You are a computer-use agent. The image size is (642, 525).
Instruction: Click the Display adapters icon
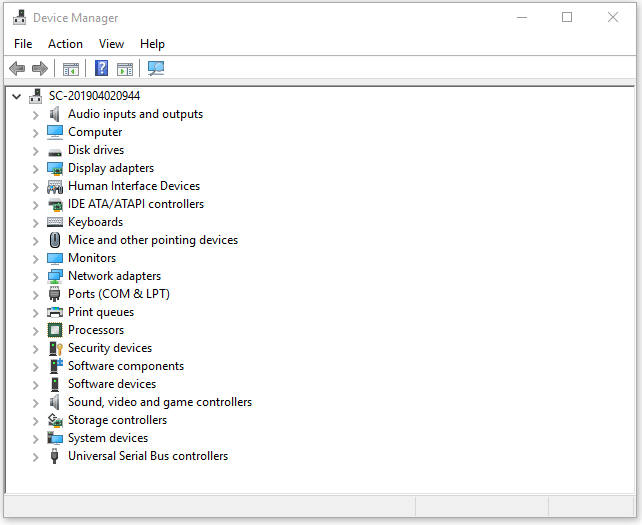click(x=55, y=168)
